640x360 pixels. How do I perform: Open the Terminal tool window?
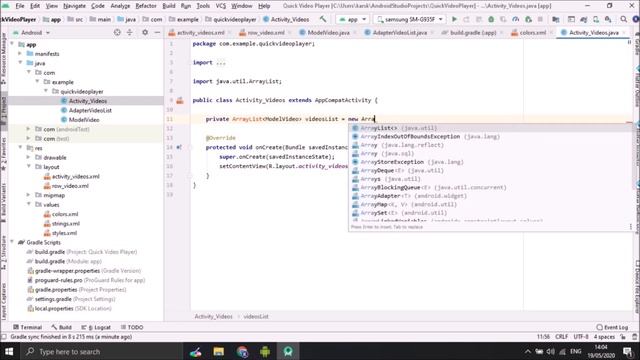(27, 327)
